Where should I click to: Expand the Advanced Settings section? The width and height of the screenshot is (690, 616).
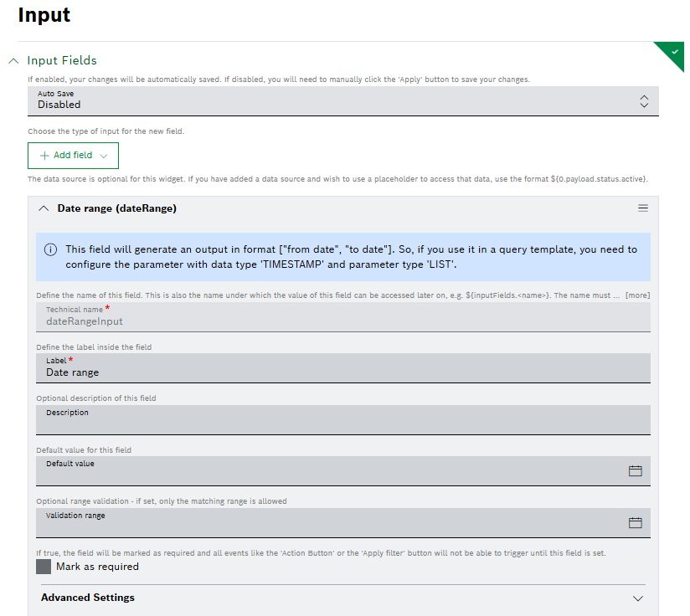[637, 598]
